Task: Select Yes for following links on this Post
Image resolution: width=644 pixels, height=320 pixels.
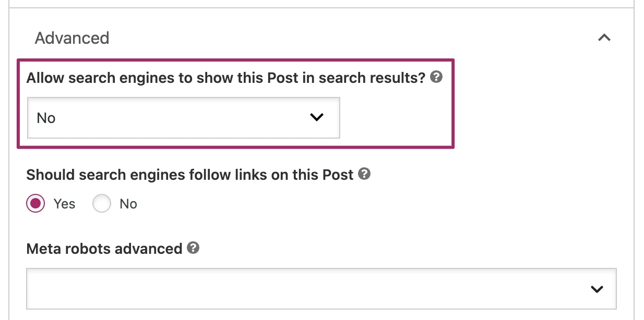Action: (35, 203)
